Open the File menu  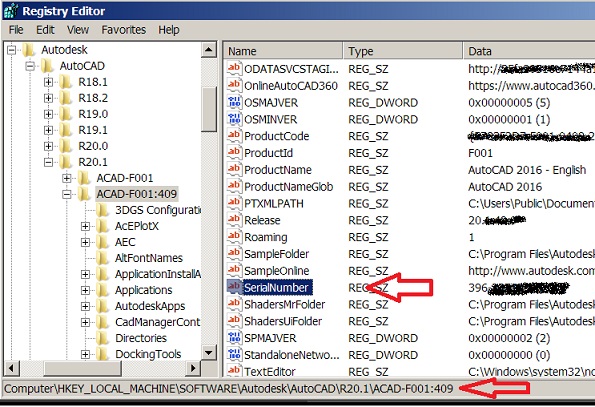click(16, 30)
